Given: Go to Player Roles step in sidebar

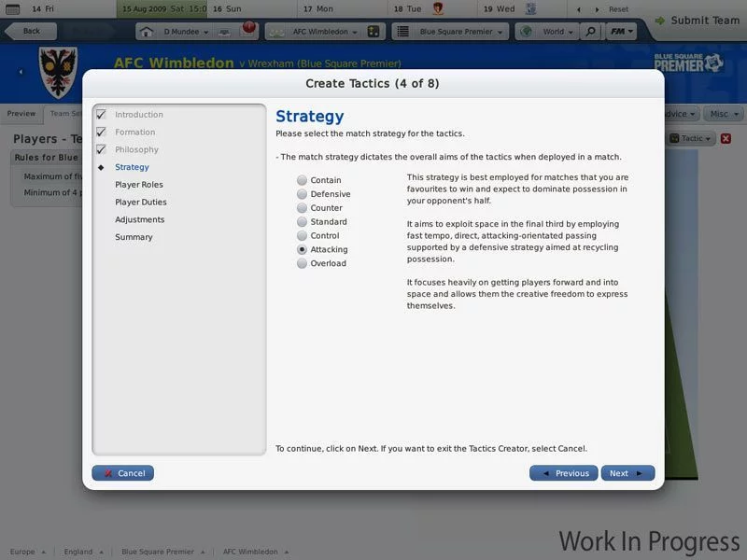Looking at the screenshot, I should point(138,184).
